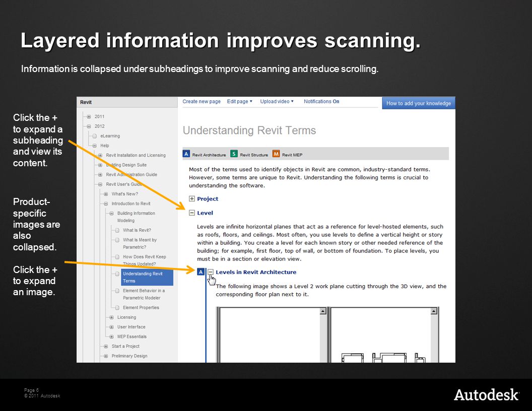Collapse Revit User's Guide node

[100, 184]
